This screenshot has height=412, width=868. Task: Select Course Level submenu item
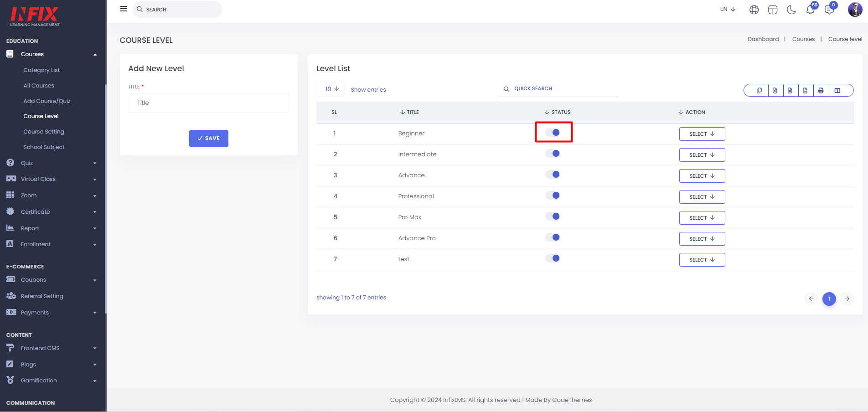pos(41,116)
